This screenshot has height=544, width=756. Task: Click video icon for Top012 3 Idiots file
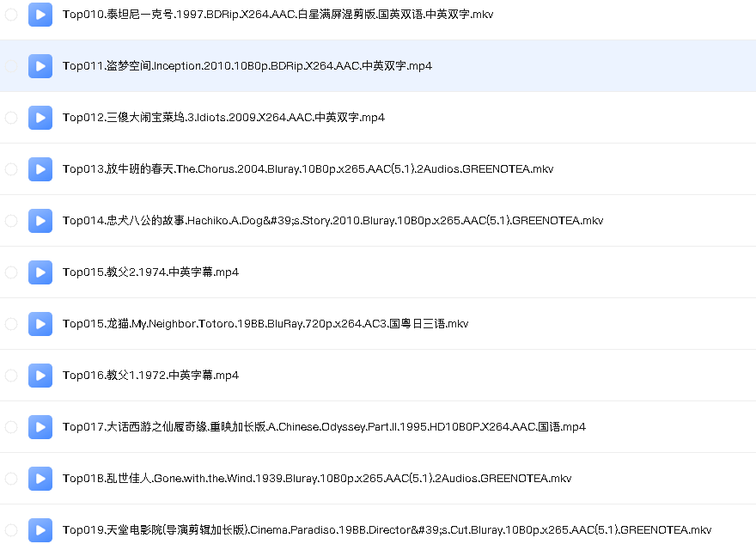coord(40,118)
